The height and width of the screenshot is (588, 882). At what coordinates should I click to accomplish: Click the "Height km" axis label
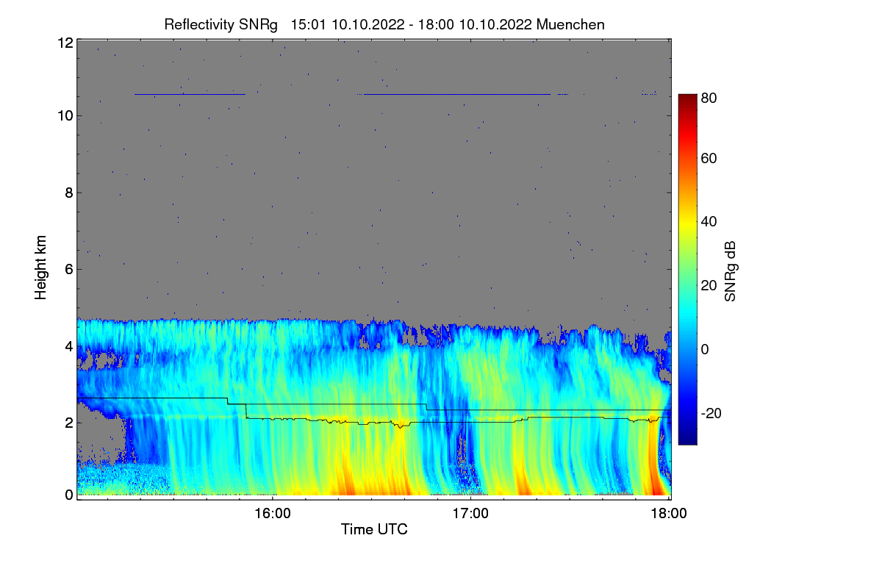[41, 268]
